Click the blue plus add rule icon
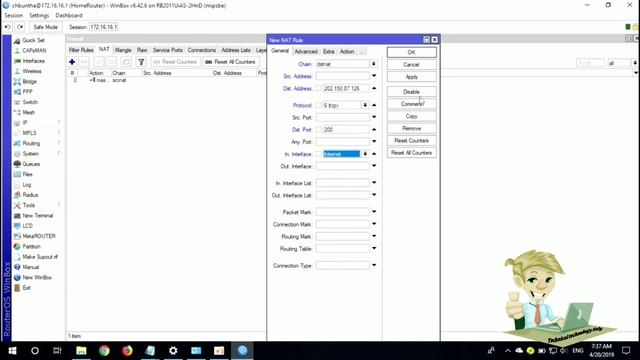This screenshot has width=640, height=360. (x=72, y=62)
